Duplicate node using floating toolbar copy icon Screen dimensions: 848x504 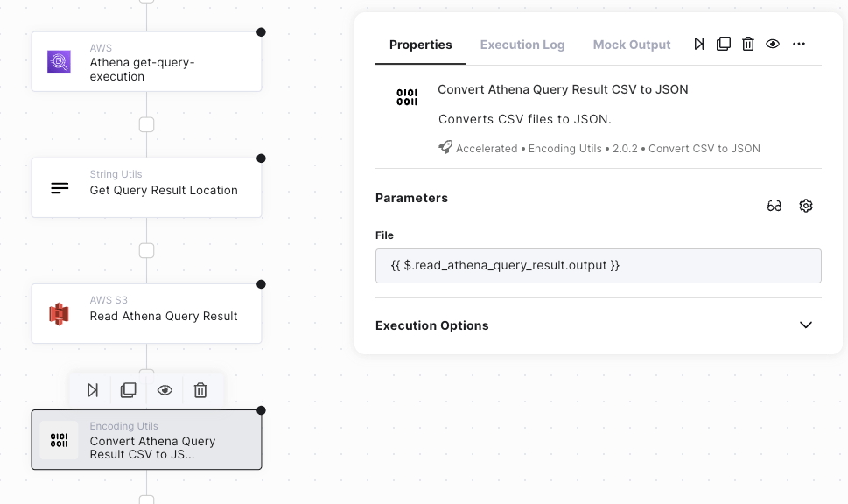(x=129, y=390)
